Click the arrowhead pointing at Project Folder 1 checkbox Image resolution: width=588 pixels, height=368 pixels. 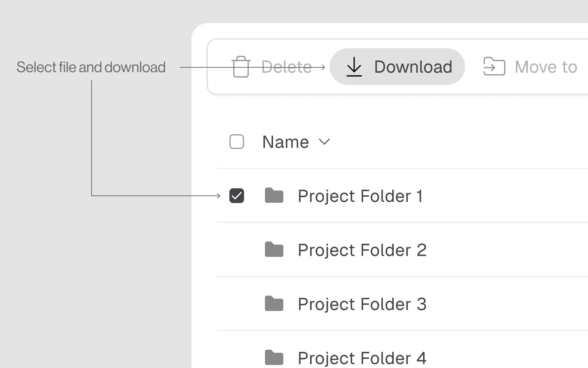[219, 196]
